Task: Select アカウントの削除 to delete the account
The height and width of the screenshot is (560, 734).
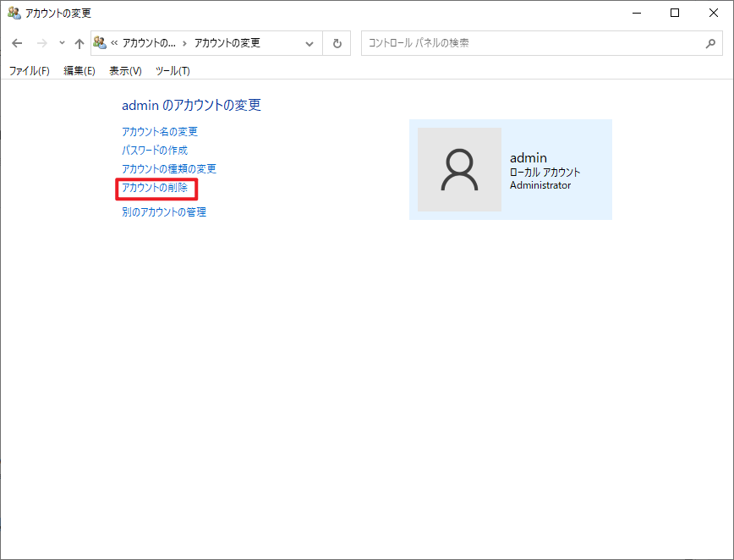Action: click(x=156, y=189)
